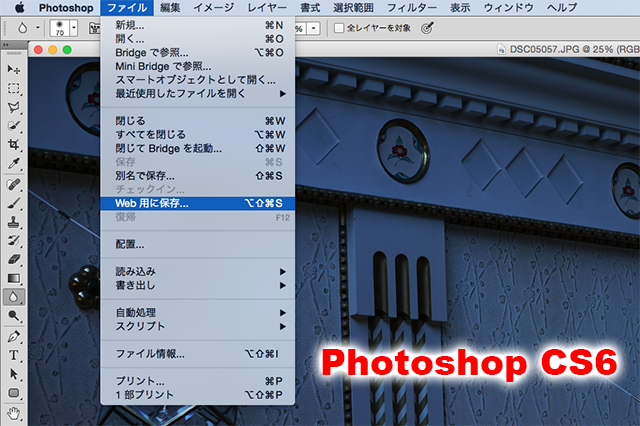Screen dimensions: 640x426
Task: Choose Bridge で参照...
Action: click(x=198, y=53)
